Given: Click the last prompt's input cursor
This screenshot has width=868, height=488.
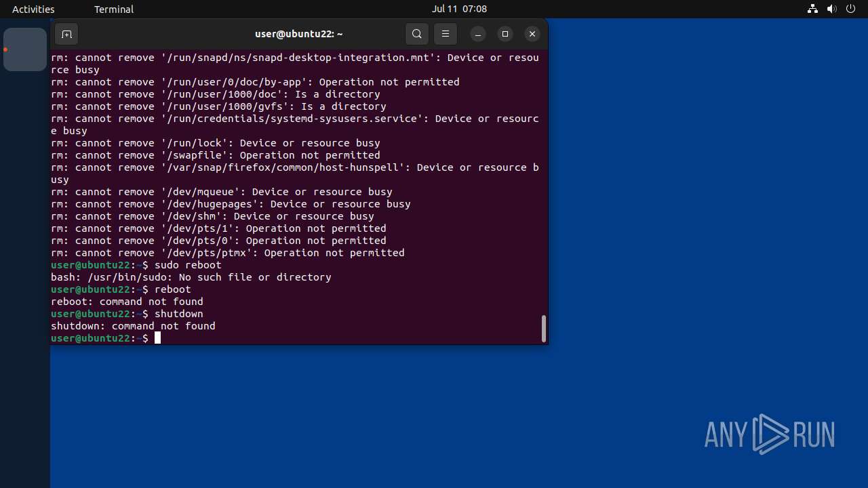Looking at the screenshot, I should coord(157,338).
